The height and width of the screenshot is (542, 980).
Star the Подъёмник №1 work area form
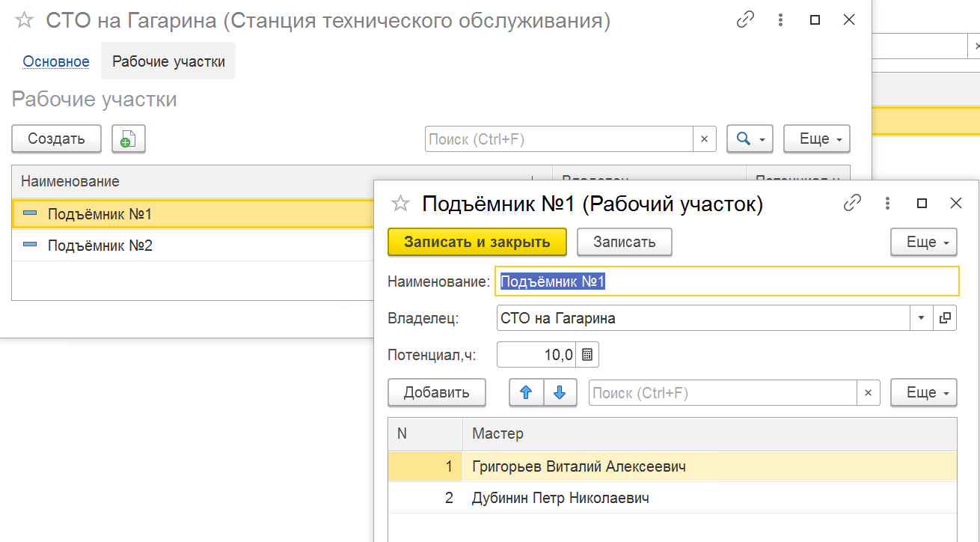401,203
